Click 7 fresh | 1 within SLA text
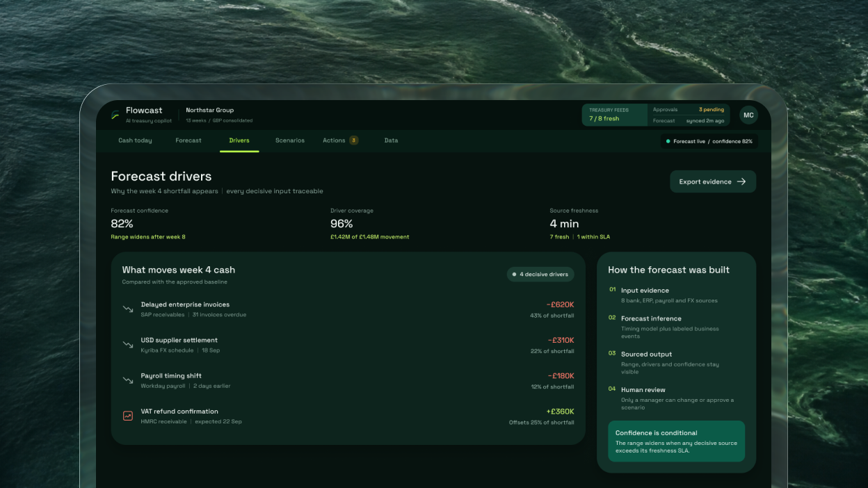The image size is (868, 488). tap(580, 237)
